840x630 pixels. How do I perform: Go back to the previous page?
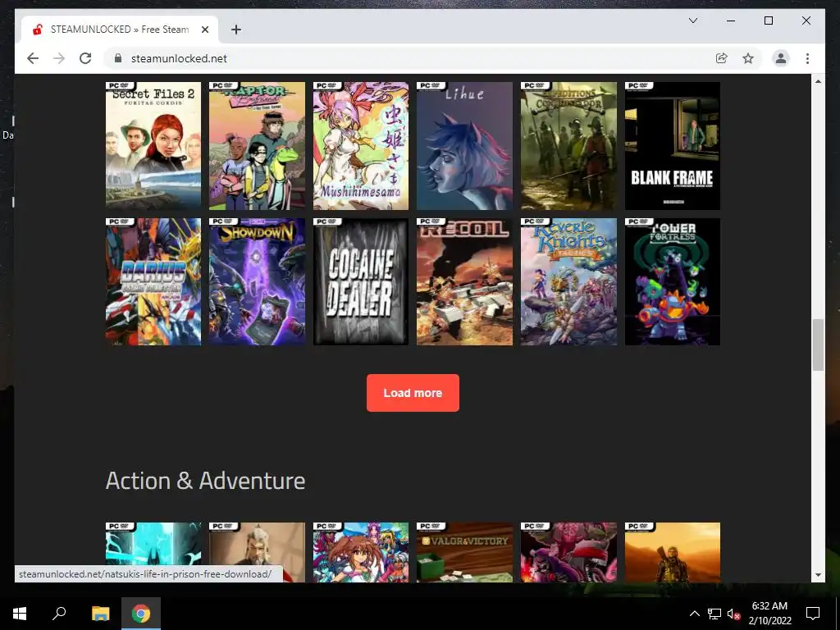coord(33,58)
